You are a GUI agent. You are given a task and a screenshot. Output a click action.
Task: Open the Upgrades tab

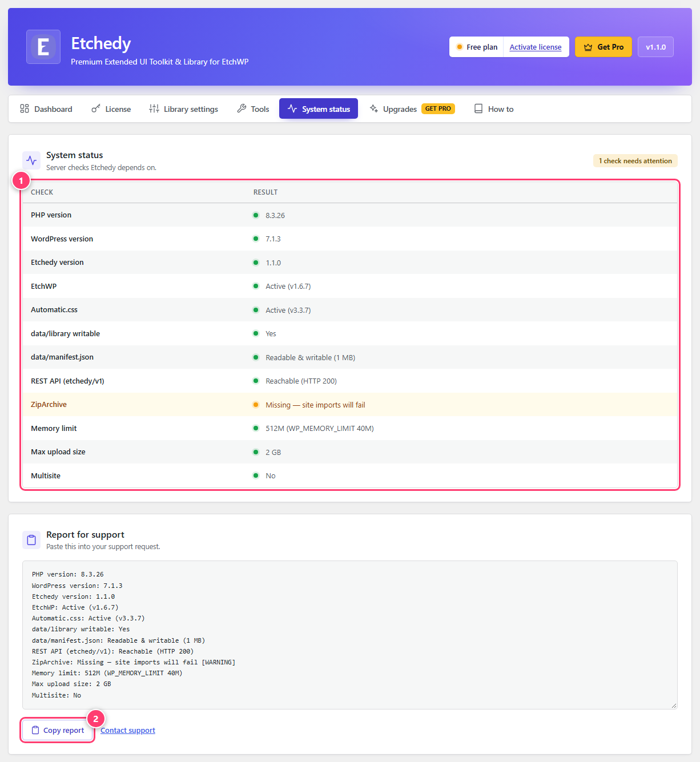coord(412,108)
